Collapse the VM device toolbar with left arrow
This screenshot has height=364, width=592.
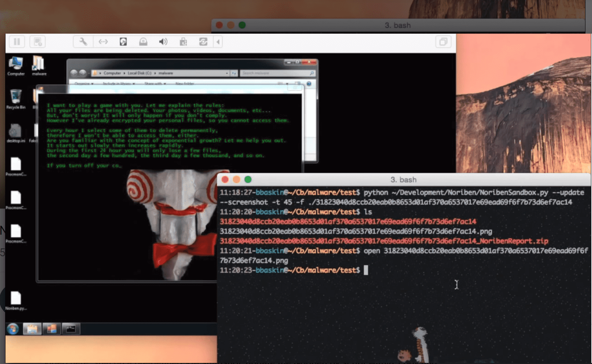(218, 42)
